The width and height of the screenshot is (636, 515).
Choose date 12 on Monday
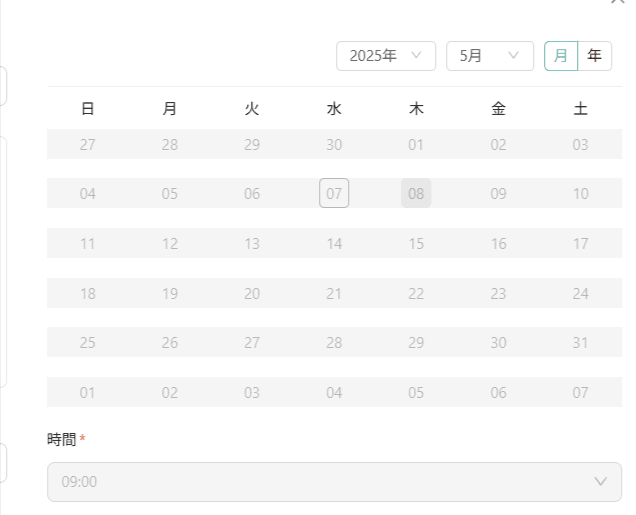coord(170,243)
